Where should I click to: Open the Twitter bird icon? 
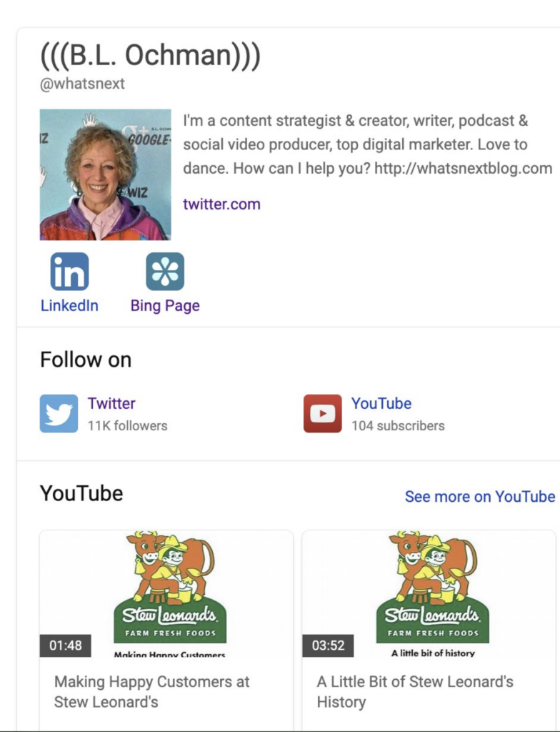(x=59, y=414)
